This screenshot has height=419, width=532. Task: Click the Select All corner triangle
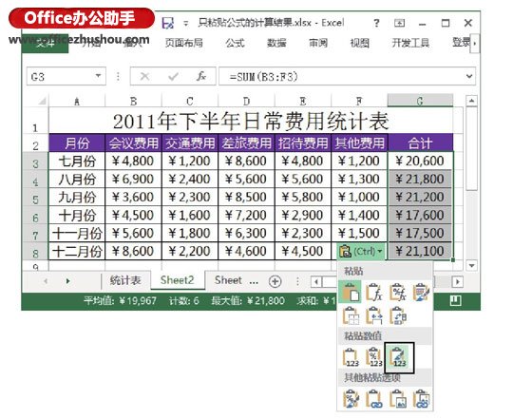(x=42, y=101)
